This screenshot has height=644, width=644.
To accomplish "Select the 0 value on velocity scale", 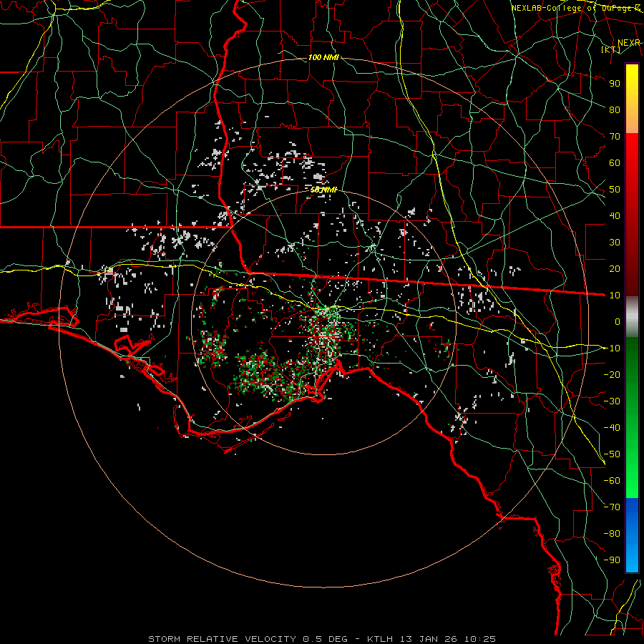I will [x=618, y=321].
